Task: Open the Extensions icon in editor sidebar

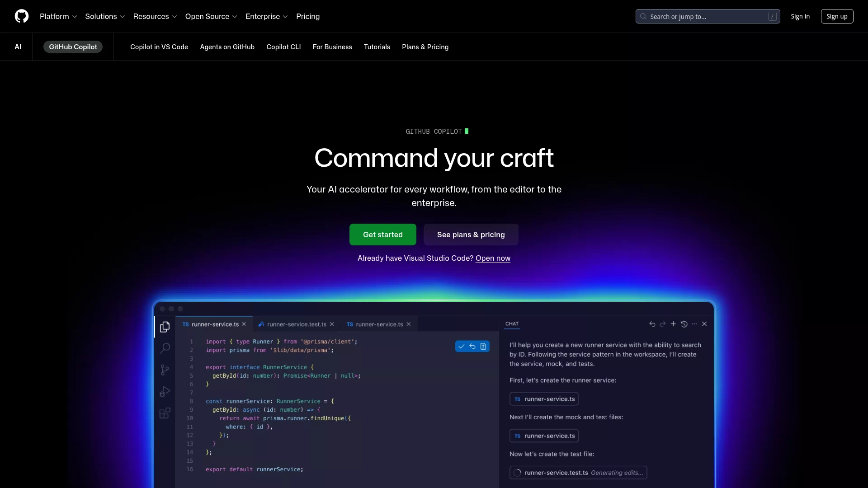Action: [165, 413]
